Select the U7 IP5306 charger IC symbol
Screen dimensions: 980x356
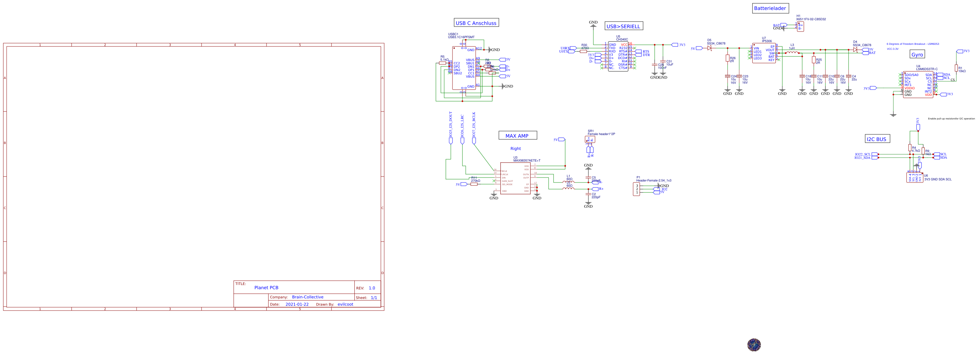pos(764,53)
